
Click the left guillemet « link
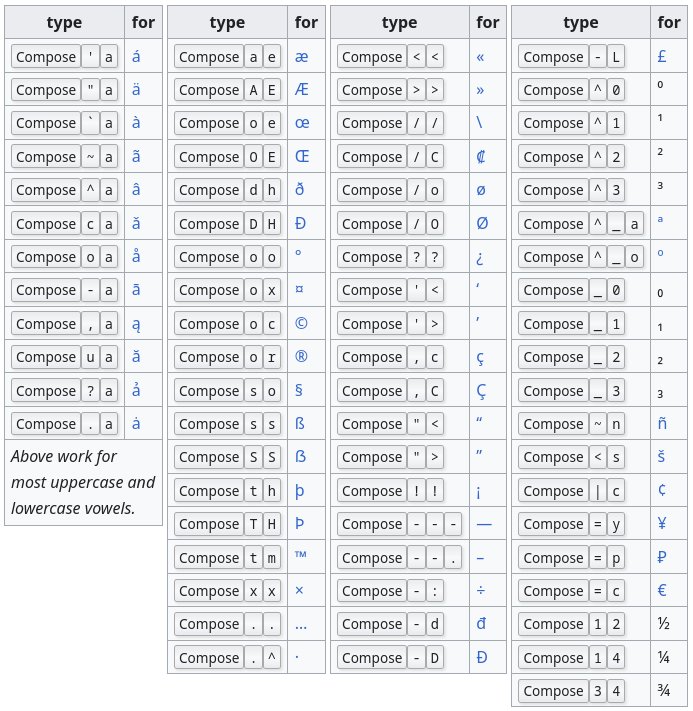coord(481,57)
